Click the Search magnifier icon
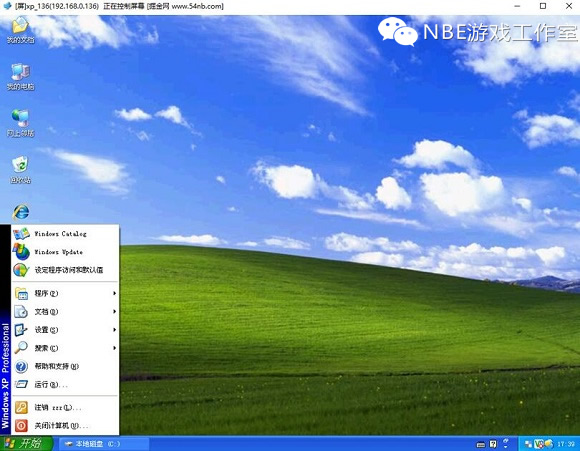The image size is (580, 451). (x=21, y=348)
